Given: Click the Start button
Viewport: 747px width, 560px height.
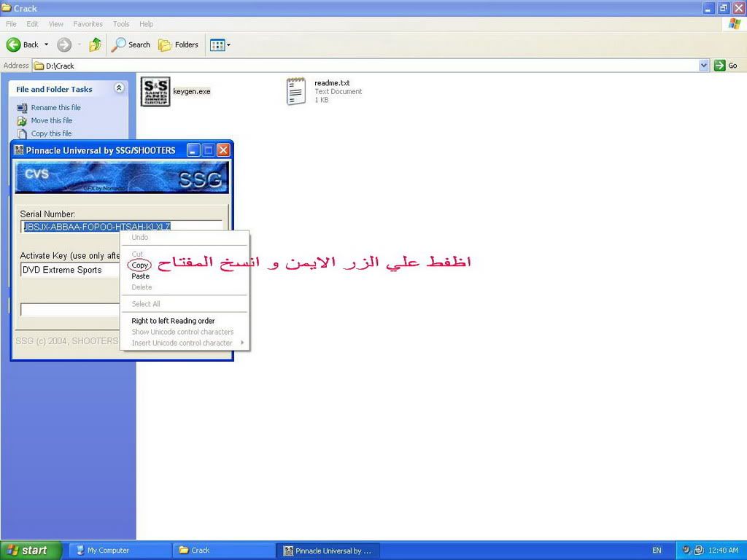Looking at the screenshot, I should (31, 551).
